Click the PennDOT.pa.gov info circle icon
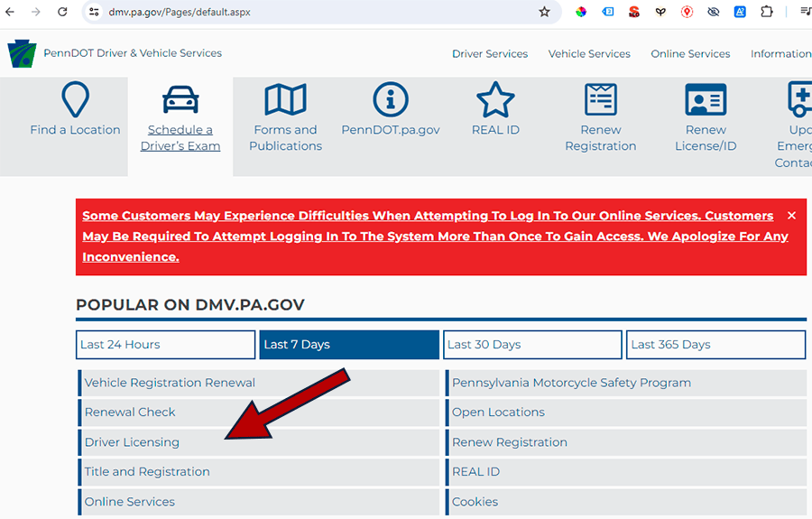This screenshot has height=519, width=812. [x=391, y=99]
